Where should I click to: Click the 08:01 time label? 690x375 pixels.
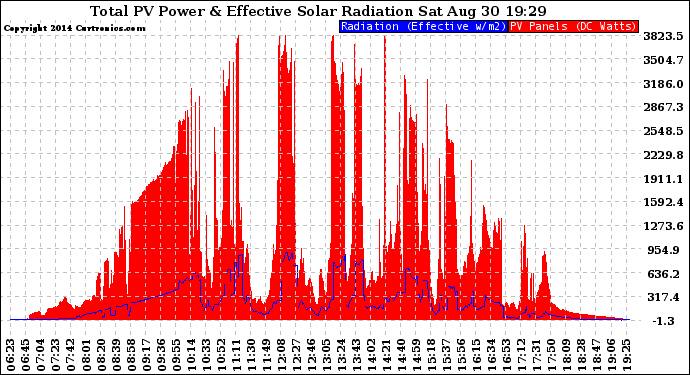pos(87,354)
